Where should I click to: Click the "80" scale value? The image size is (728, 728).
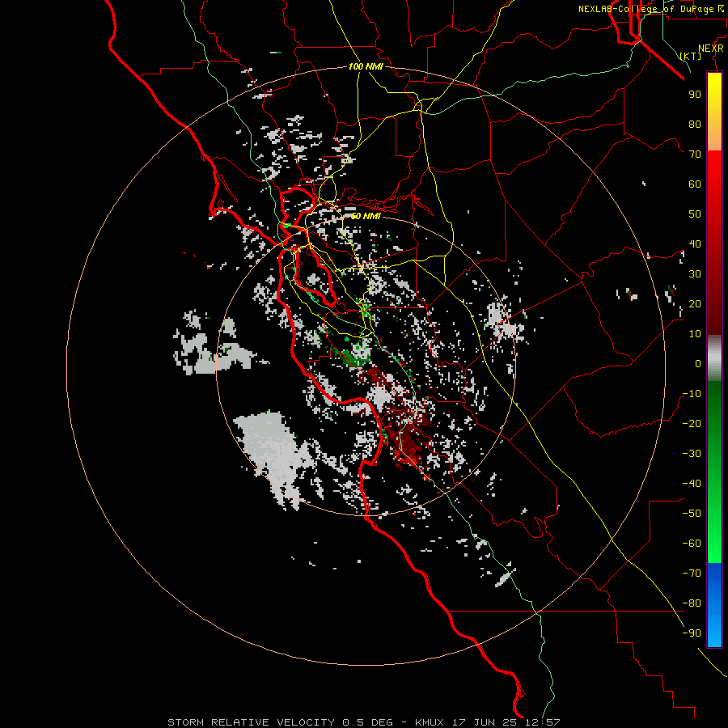[695, 124]
